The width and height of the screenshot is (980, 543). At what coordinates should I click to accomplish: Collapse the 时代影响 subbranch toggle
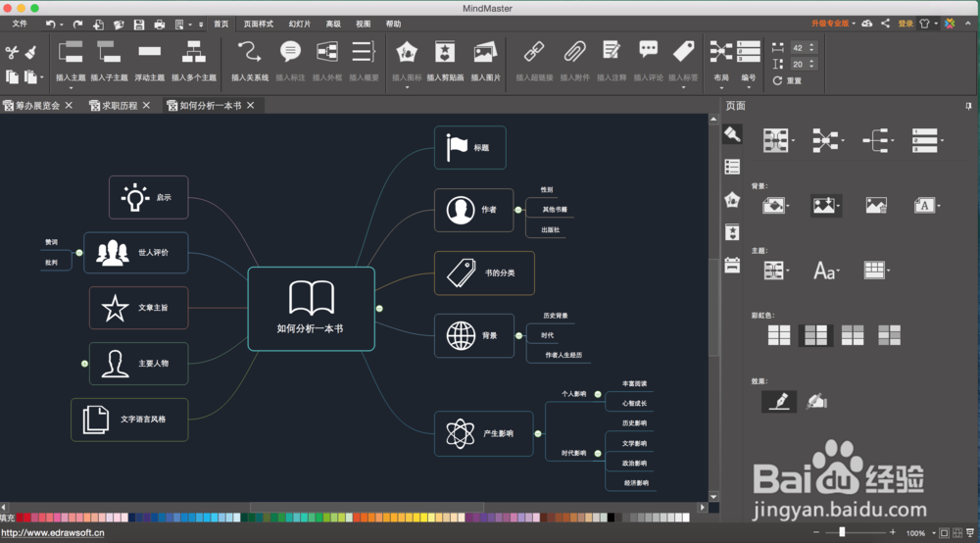click(598, 454)
